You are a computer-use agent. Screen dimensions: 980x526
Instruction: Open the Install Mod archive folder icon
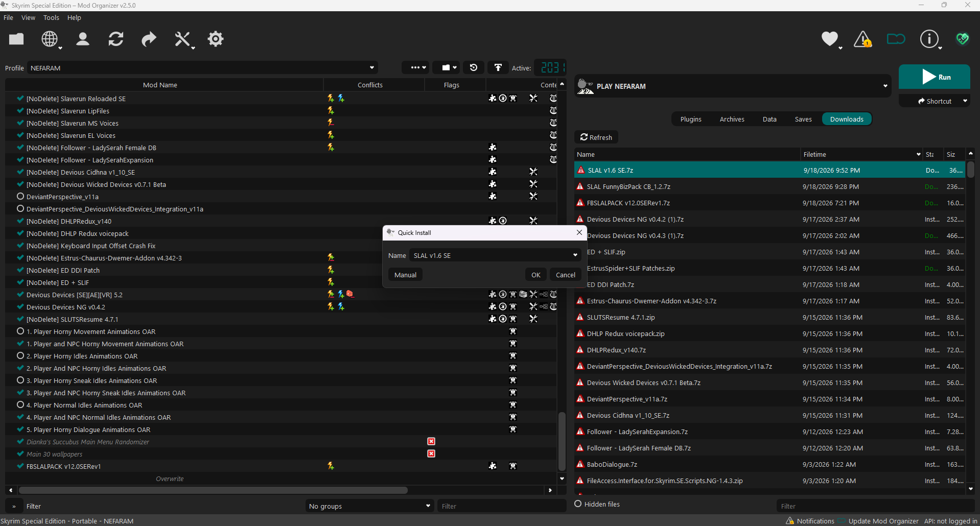coord(16,39)
